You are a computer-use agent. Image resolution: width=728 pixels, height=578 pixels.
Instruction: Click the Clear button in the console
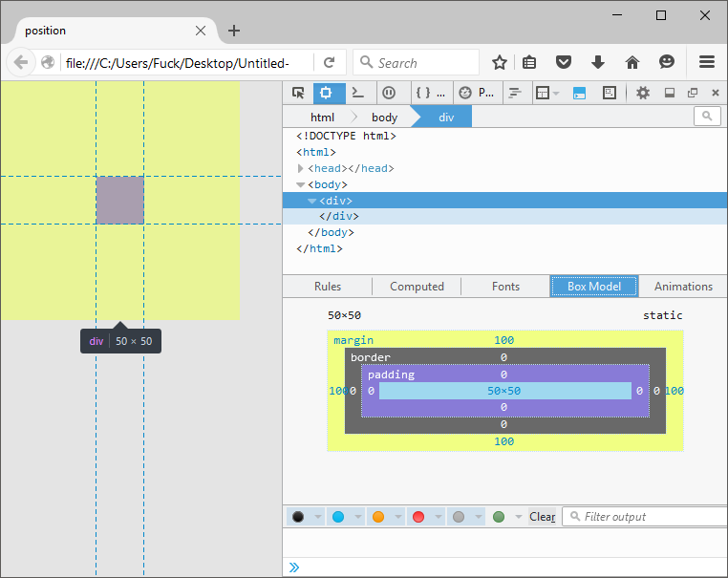pos(542,517)
